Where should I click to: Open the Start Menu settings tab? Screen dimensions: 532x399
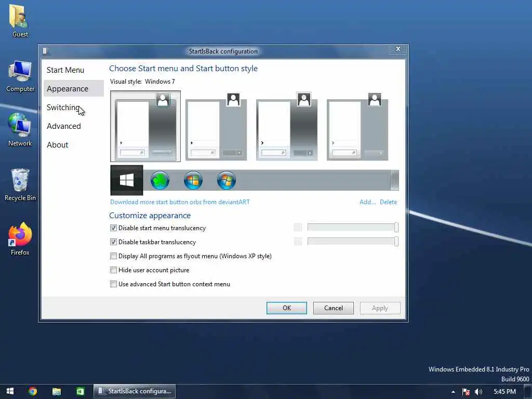click(74, 70)
